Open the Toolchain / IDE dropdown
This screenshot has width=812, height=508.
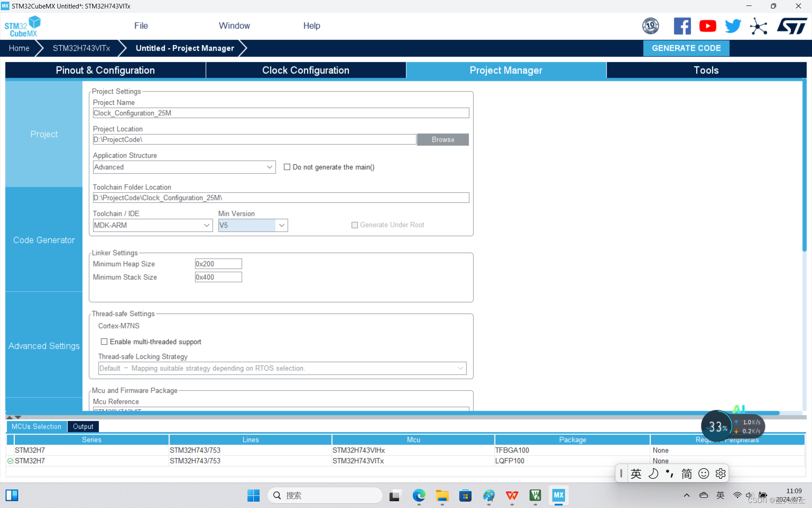tap(206, 225)
